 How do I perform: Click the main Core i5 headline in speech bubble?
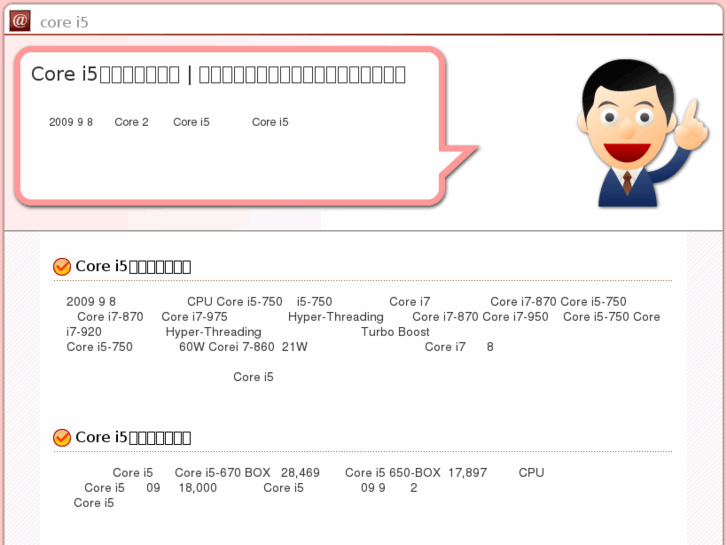pos(218,74)
